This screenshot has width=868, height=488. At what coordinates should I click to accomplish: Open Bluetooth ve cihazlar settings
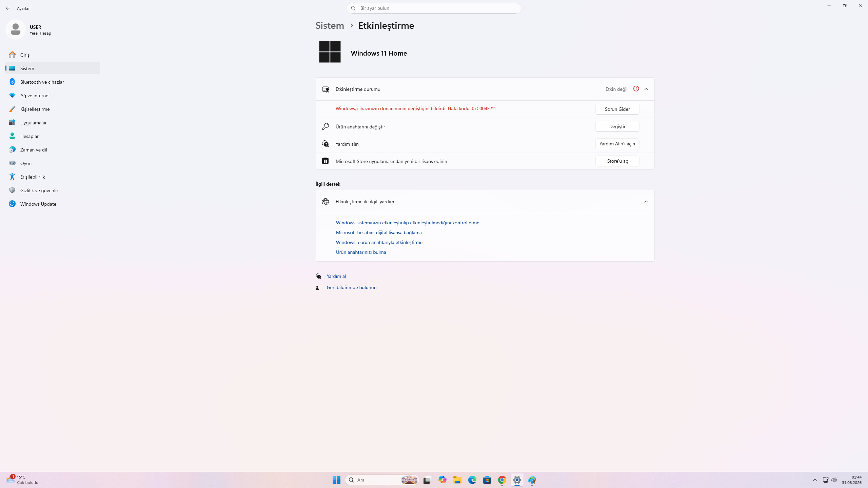tap(53, 82)
